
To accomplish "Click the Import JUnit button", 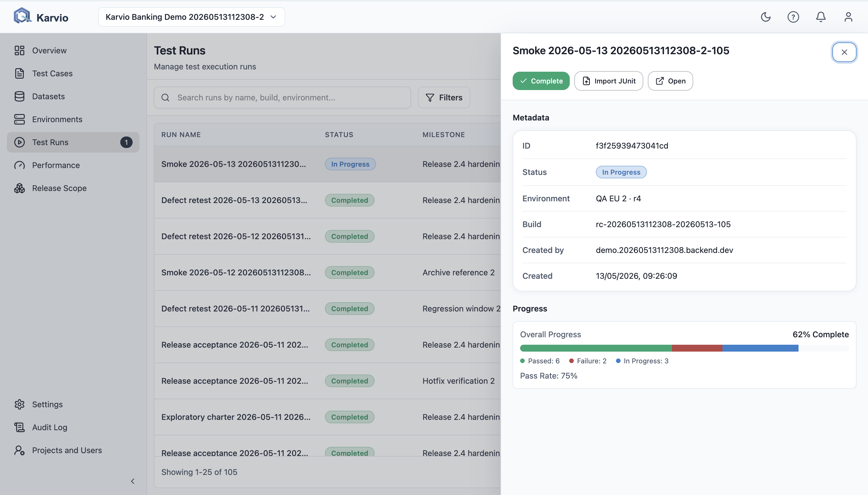I will (609, 81).
